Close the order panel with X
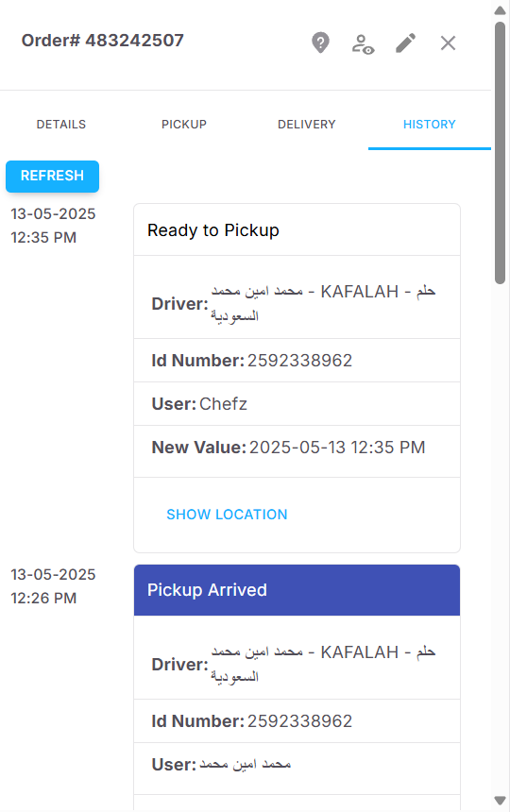 448,43
